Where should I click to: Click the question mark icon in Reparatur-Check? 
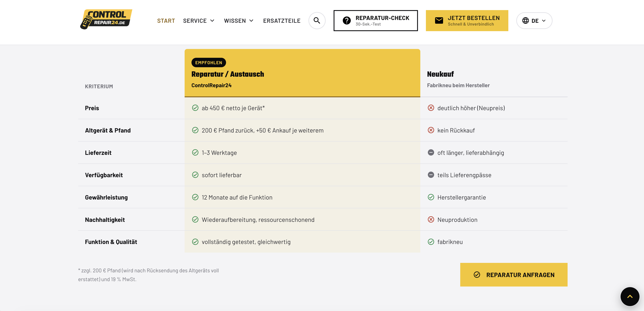pos(346,21)
